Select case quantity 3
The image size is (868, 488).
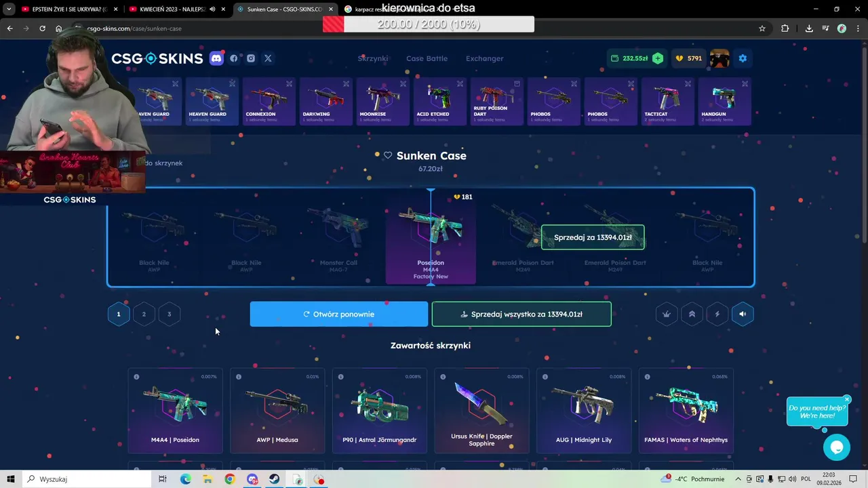coord(170,314)
